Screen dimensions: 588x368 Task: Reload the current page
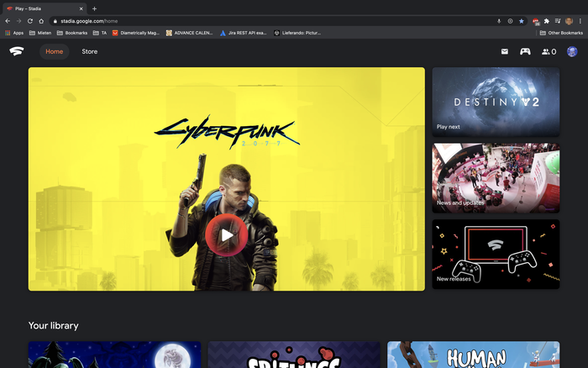pos(30,20)
